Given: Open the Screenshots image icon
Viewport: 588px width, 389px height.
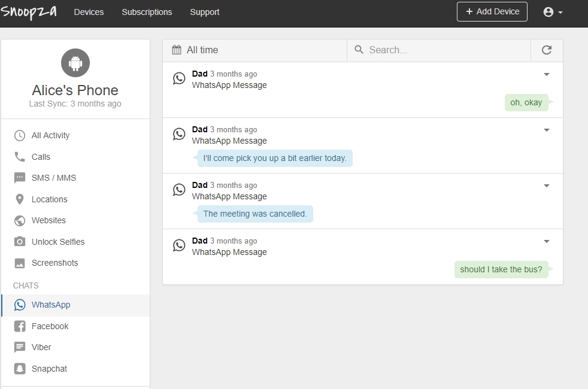Looking at the screenshot, I should 20,263.
